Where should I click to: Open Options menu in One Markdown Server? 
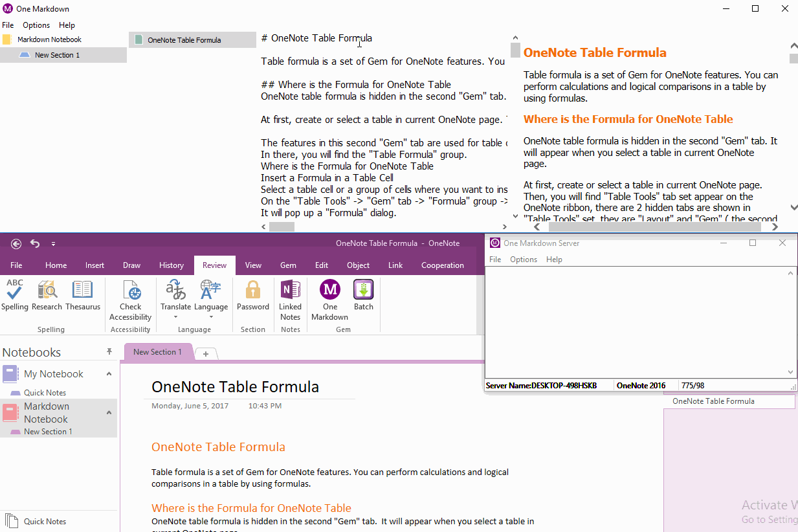[524, 260]
